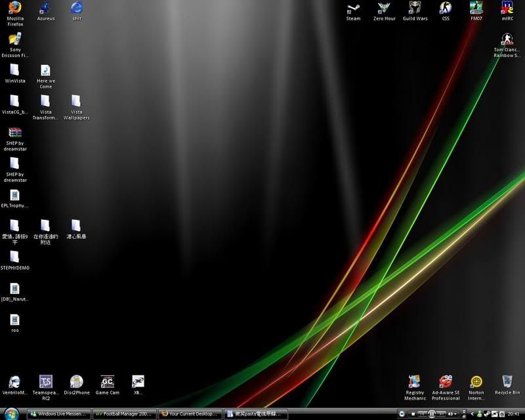Image resolution: width=525 pixels, height=420 pixels.
Task: Launch the Tom Clancy Rainbow Six shortcut
Action: [x=507, y=45]
